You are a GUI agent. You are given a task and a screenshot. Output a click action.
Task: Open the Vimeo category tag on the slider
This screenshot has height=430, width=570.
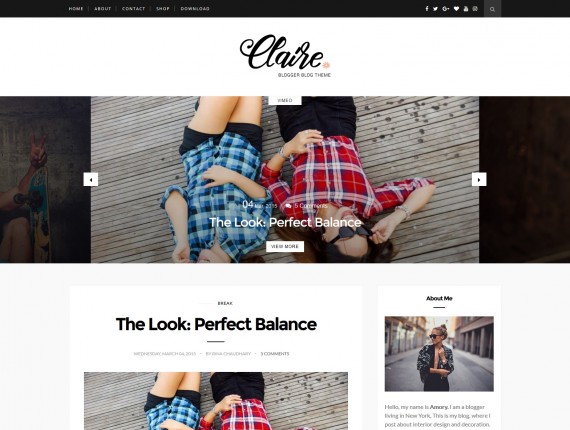285,100
